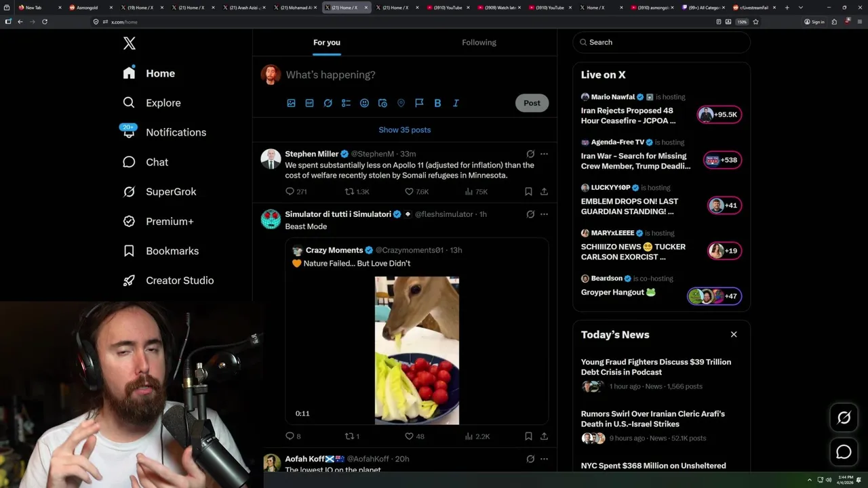Like the Beast Mode post

414,436
